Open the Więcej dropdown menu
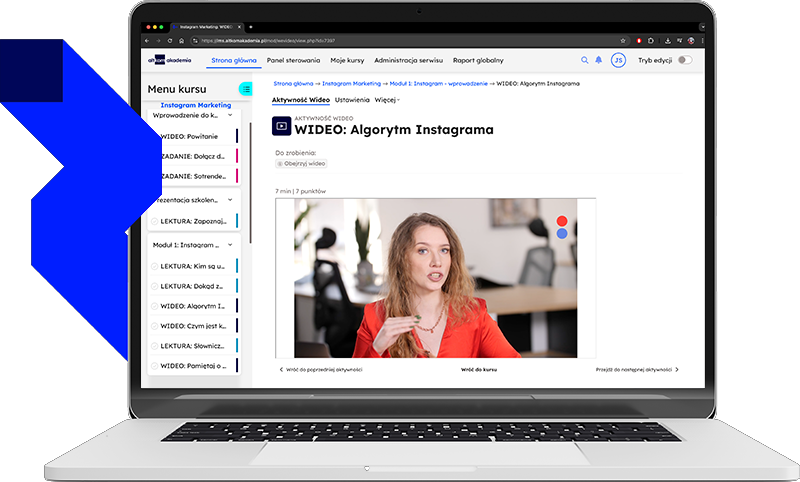The image size is (800, 482). point(387,100)
